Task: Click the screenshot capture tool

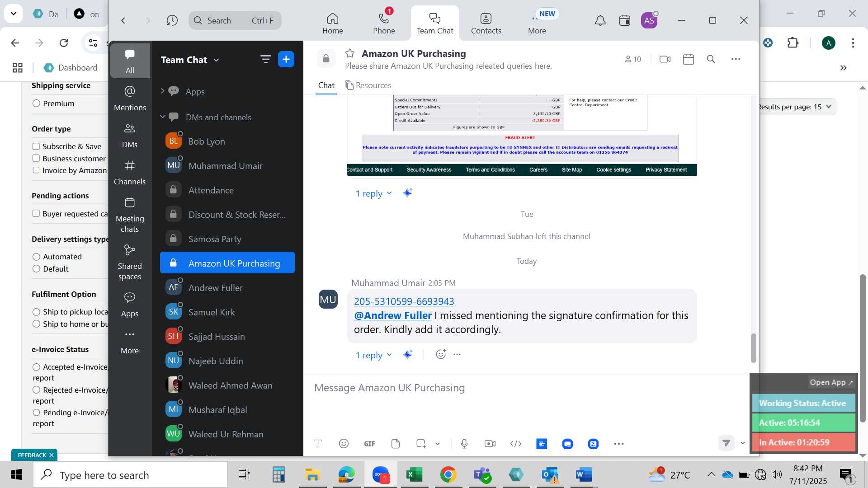Action: [x=421, y=444]
